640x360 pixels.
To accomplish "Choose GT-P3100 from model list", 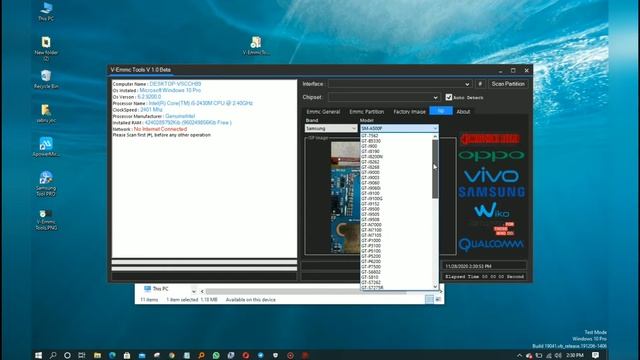I will (x=396, y=246).
